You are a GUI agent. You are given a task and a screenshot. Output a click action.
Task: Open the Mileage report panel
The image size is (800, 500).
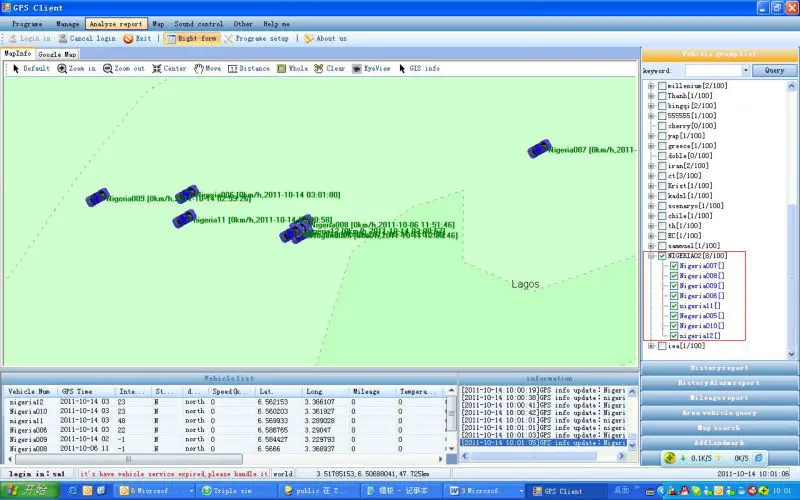click(x=719, y=398)
